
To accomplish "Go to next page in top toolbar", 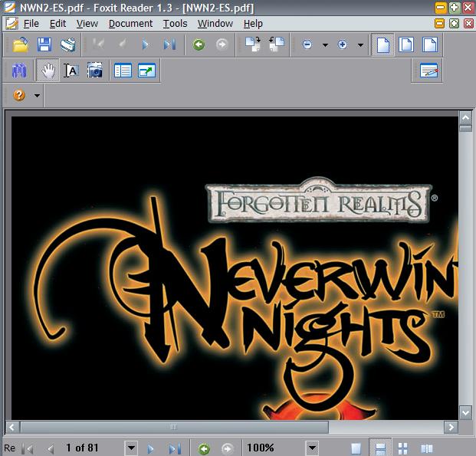I will (146, 45).
